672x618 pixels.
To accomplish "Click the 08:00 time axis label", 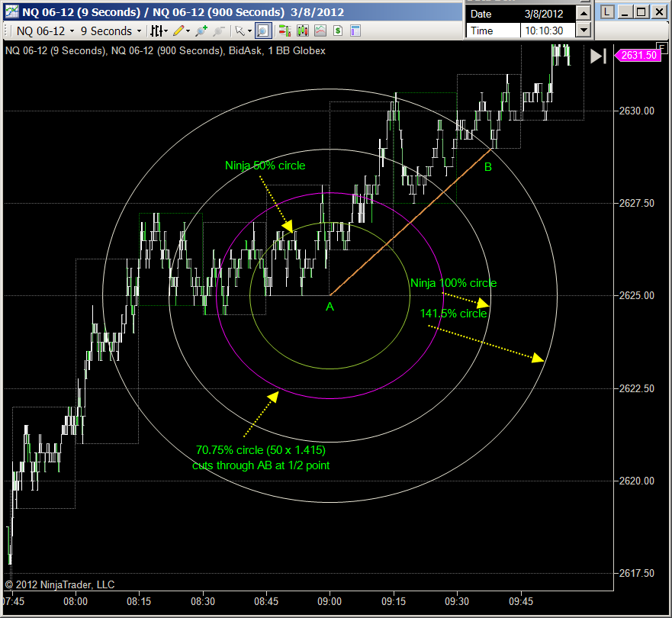I will (x=76, y=602).
